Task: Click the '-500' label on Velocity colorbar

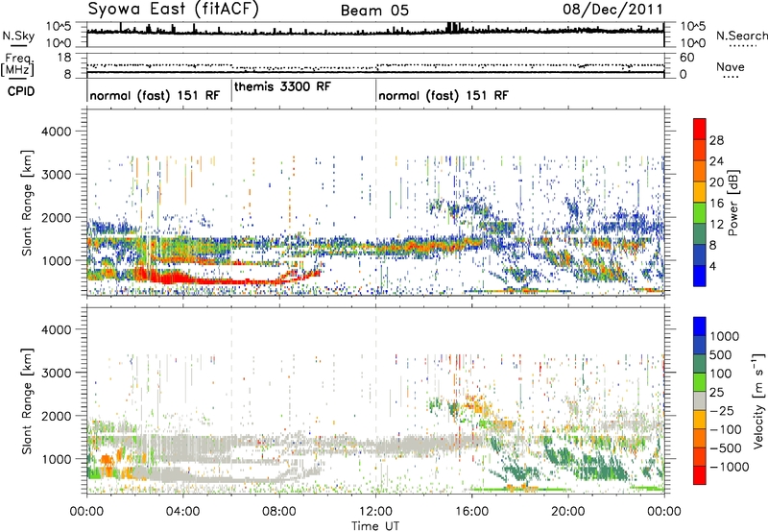Action: point(726,447)
